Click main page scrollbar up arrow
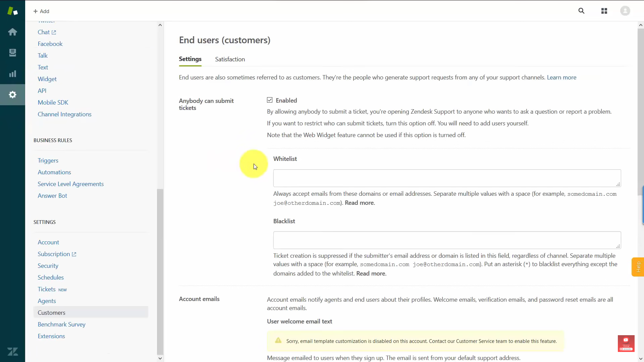Viewport: 644px width, 362px height. (x=641, y=25)
